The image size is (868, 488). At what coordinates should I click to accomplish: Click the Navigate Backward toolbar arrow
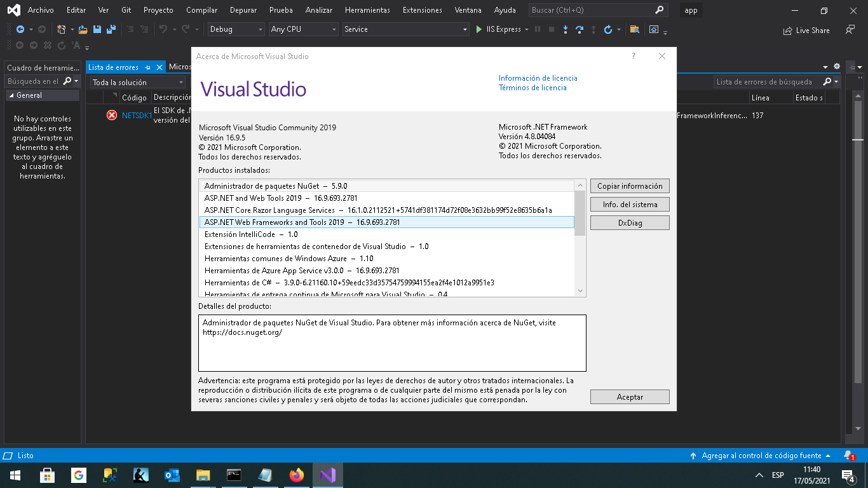click(x=20, y=29)
